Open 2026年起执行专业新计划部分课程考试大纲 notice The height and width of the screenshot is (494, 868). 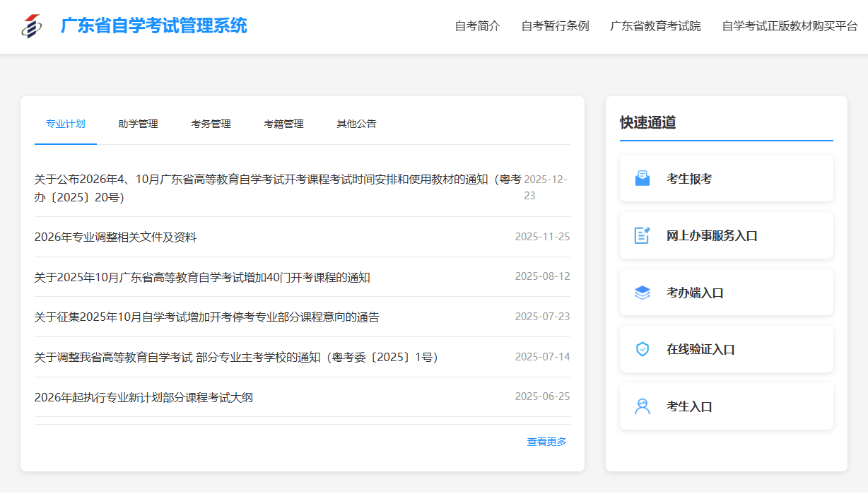point(143,397)
